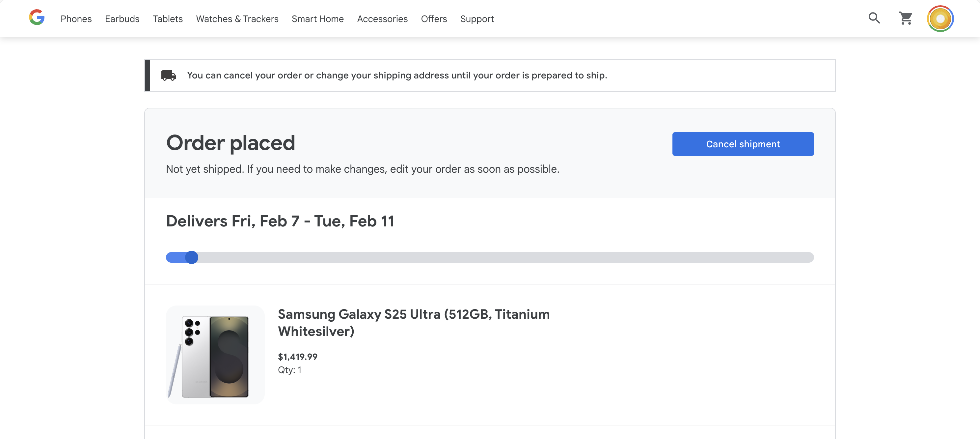This screenshot has width=980, height=439.
Task: Open the Smart Home menu
Action: point(318,19)
